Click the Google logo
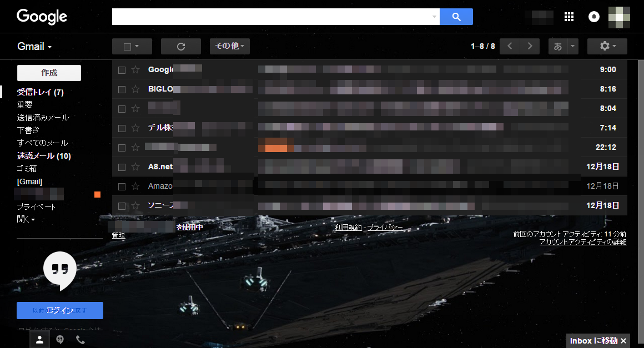The width and height of the screenshot is (644, 348). point(42,17)
